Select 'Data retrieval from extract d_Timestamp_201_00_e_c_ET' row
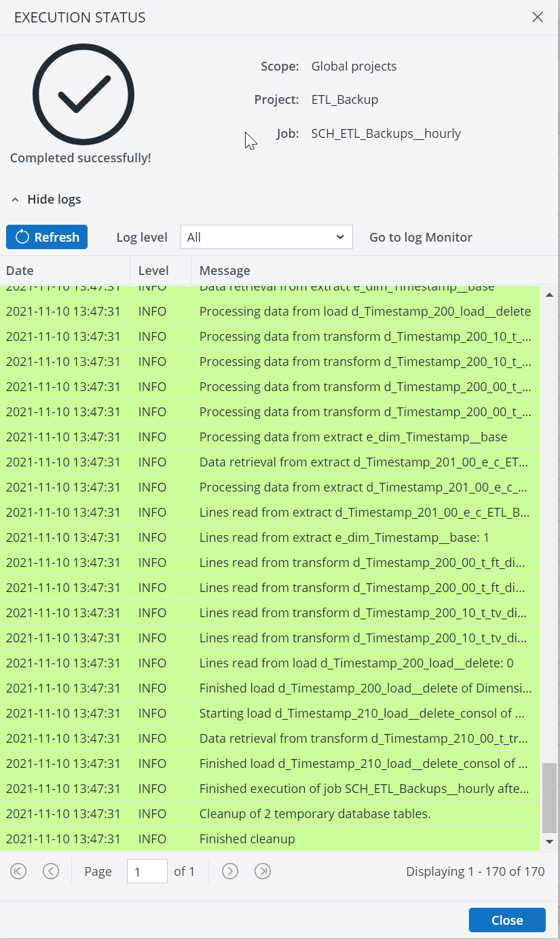The width and height of the screenshot is (560, 939). tap(270, 462)
